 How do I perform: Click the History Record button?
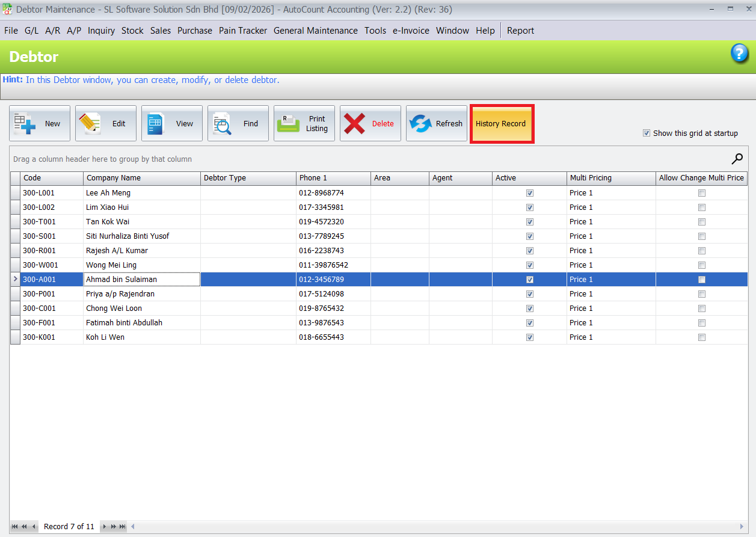501,124
